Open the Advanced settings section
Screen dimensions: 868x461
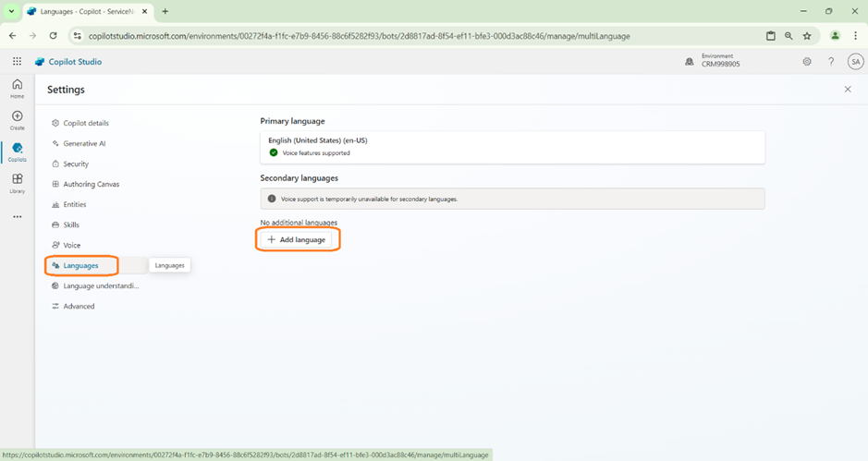(79, 306)
